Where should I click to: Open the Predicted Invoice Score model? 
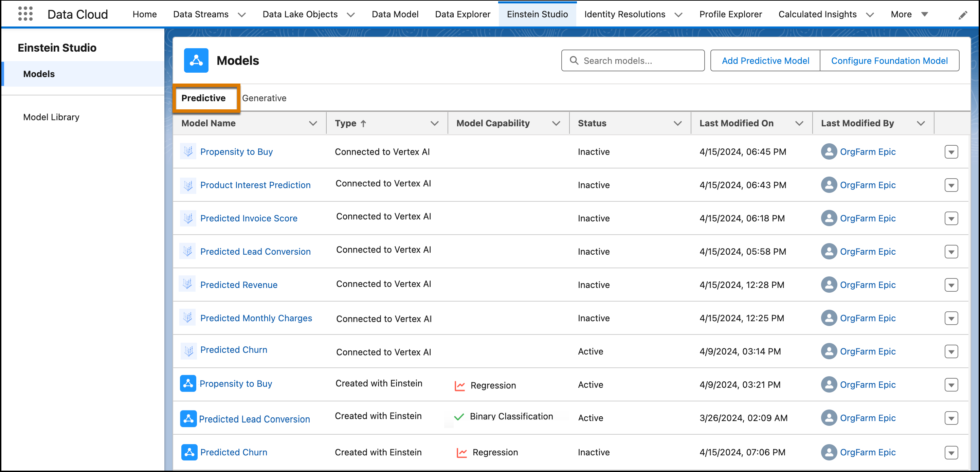click(x=249, y=218)
